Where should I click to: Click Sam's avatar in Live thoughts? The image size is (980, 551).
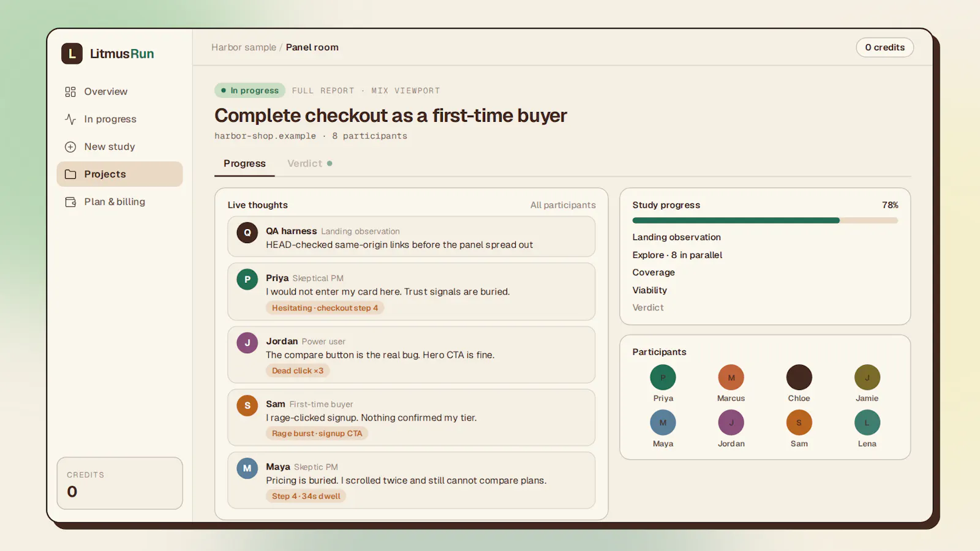pyautogui.click(x=247, y=405)
